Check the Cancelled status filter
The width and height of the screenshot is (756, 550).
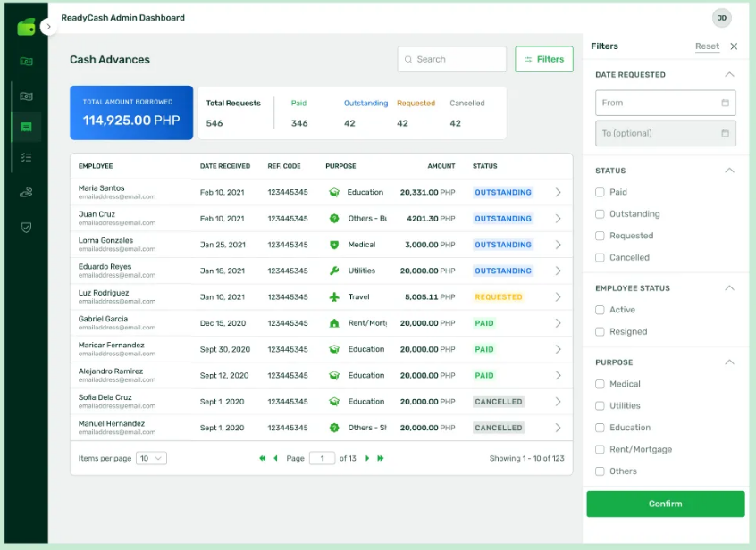600,258
